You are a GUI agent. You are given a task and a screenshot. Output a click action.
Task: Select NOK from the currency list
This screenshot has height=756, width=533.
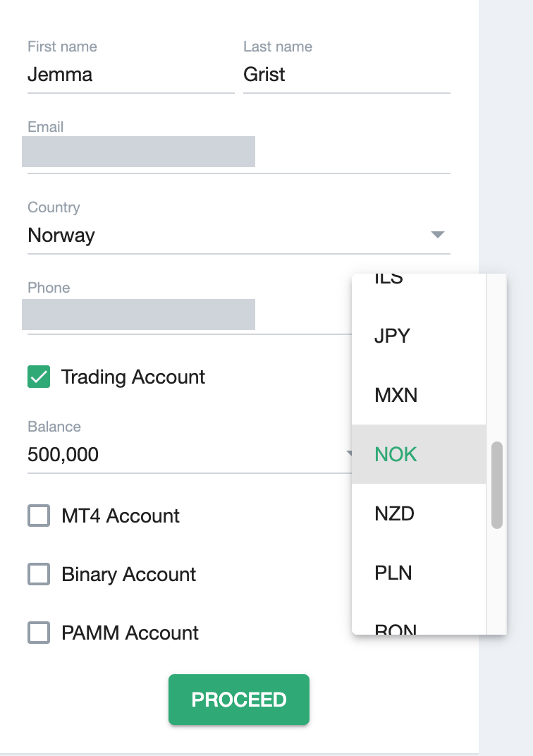pos(396,454)
